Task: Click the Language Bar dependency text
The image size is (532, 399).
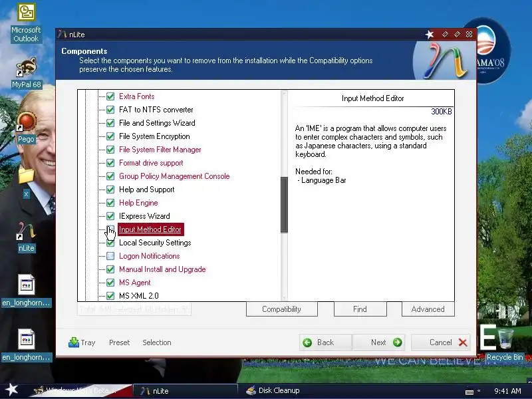Action: point(324,180)
